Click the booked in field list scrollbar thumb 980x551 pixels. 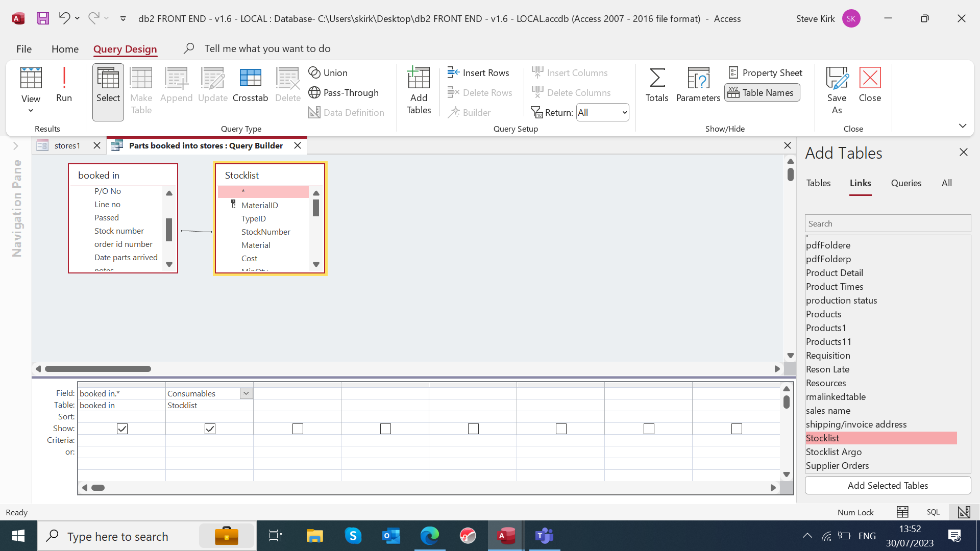point(169,230)
